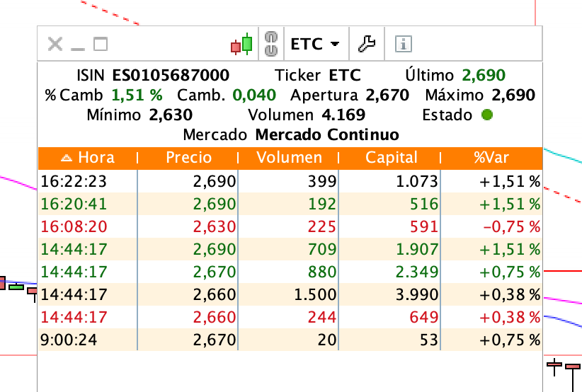The image size is (582, 392).
Task: Click the Apertura value 2,670
Action: pyautogui.click(x=387, y=96)
